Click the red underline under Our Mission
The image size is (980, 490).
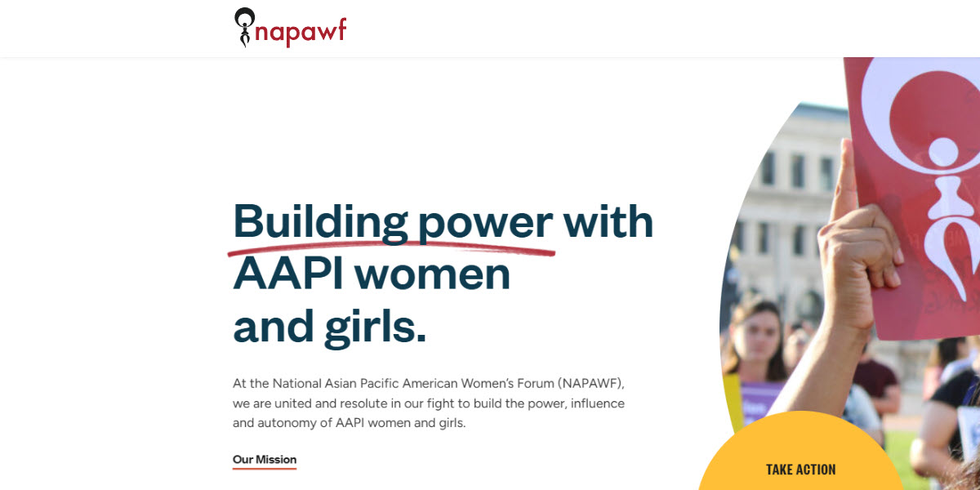point(265,468)
